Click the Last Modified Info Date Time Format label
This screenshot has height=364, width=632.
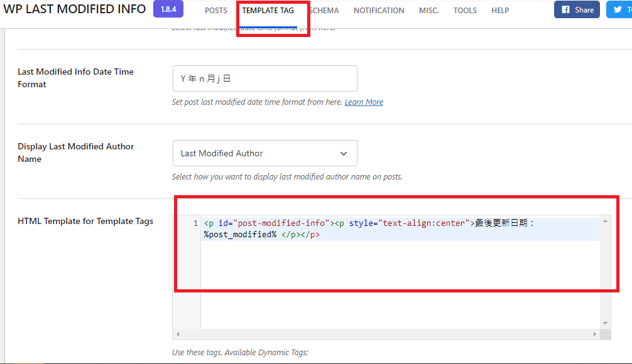coord(76,78)
